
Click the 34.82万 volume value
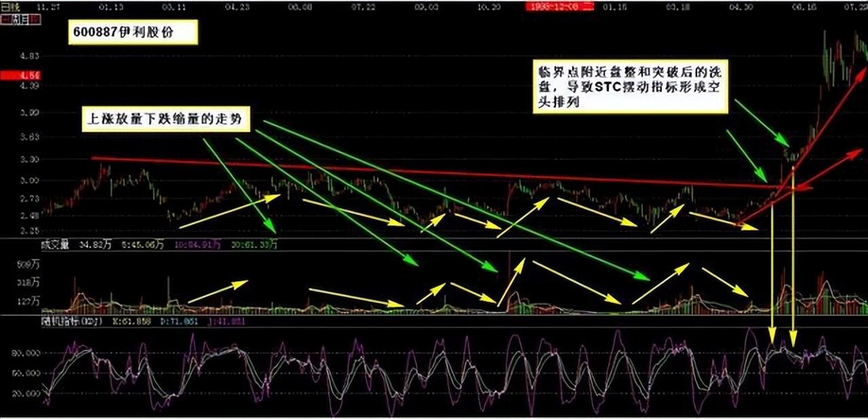click(x=95, y=244)
